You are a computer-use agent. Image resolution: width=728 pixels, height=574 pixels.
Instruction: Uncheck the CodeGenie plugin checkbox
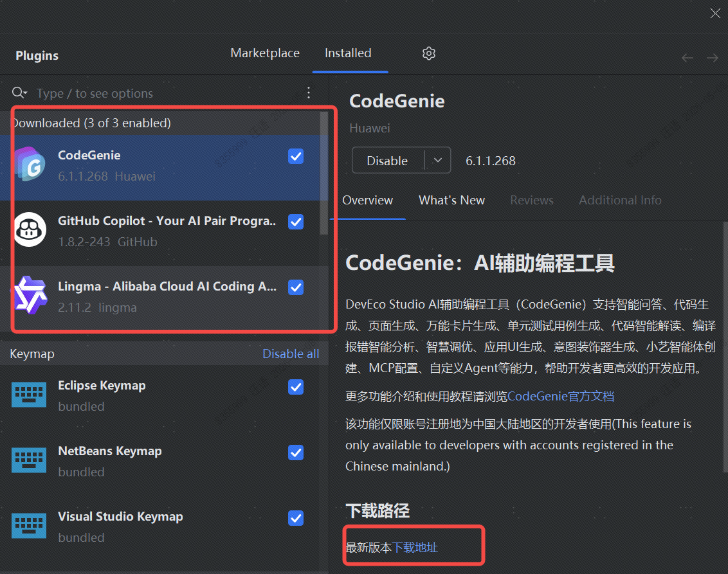point(296,156)
